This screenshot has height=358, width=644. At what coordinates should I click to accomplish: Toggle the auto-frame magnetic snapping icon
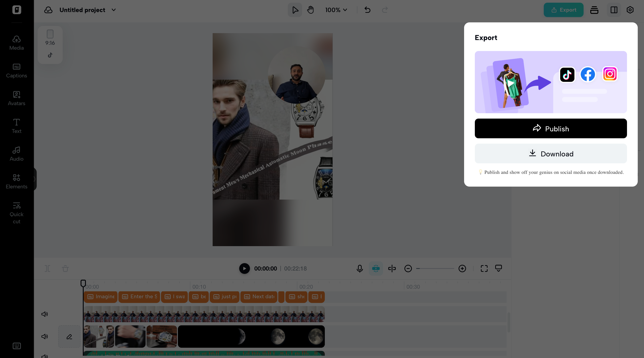(x=376, y=268)
